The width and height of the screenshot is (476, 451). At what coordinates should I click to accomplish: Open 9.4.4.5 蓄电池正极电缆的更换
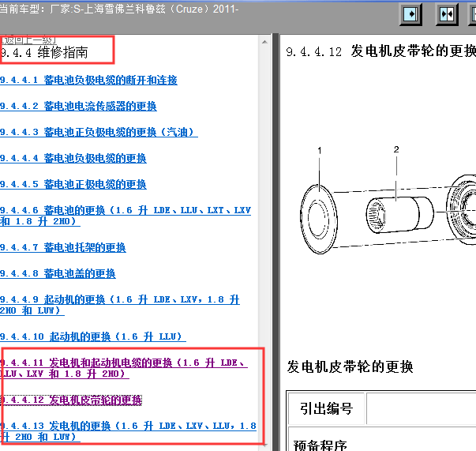pyautogui.click(x=73, y=184)
